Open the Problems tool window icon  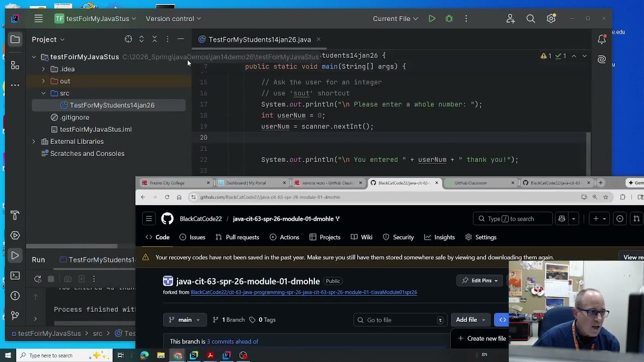click(x=15, y=296)
